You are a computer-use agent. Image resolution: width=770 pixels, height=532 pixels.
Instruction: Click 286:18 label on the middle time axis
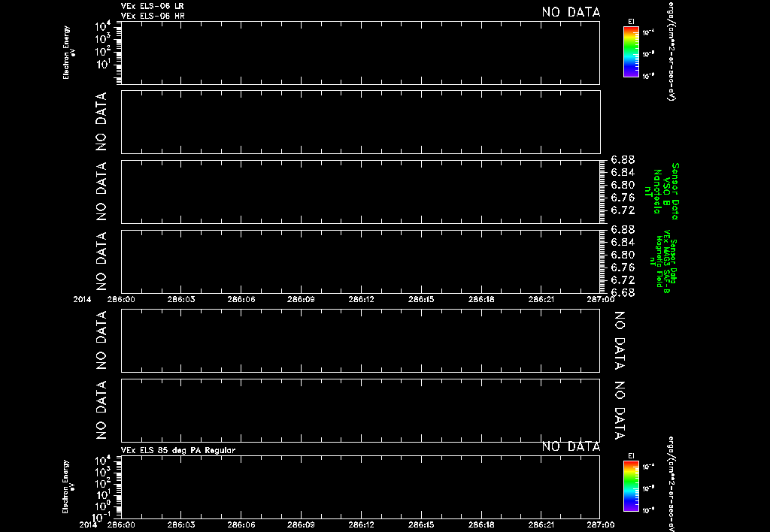coord(481,299)
